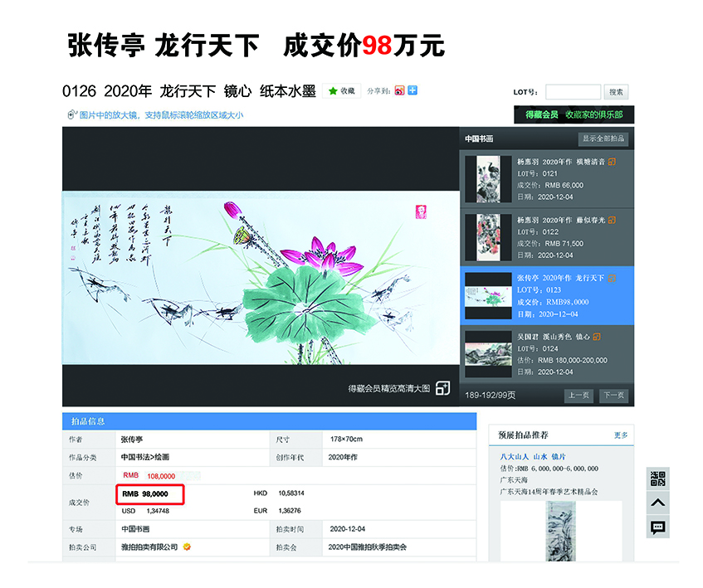The height and width of the screenshot is (588, 703).
Task: Click the LOT号 search input field
Action: (x=572, y=92)
